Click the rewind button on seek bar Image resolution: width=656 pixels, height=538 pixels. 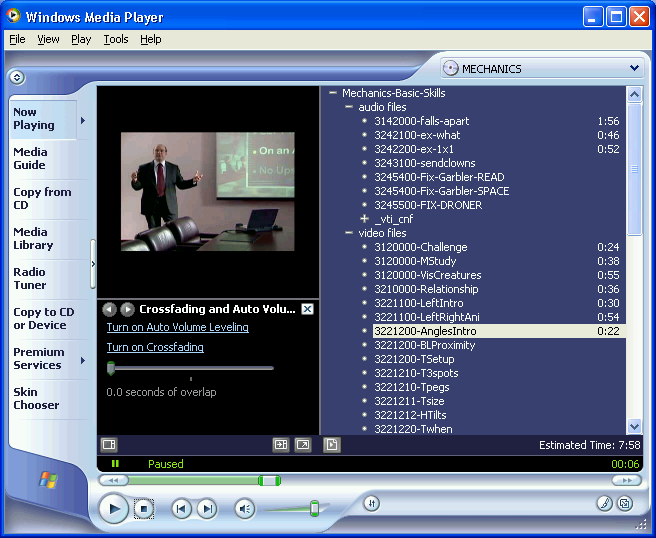(x=113, y=480)
